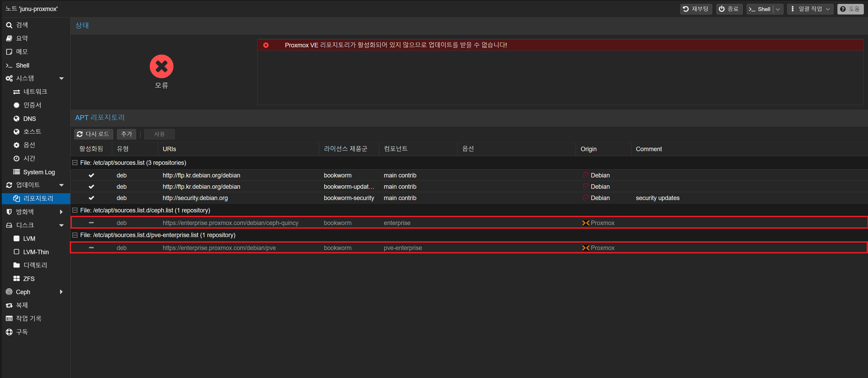Click the search magnifier icon in sidebar

9,25
